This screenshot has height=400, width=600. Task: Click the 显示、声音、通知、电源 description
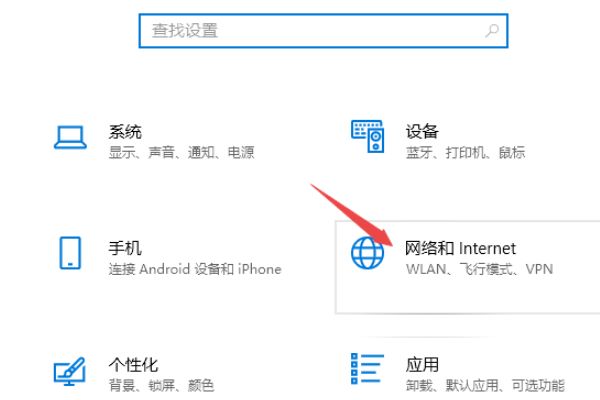point(181,153)
